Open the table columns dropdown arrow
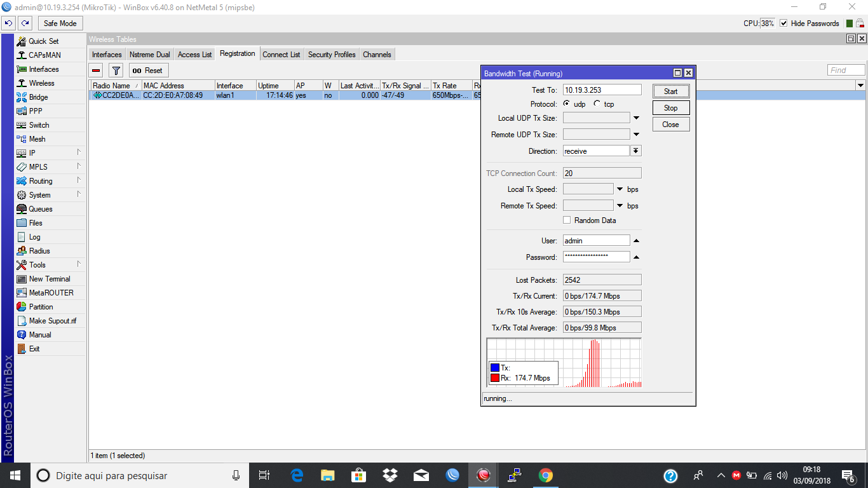 click(861, 85)
